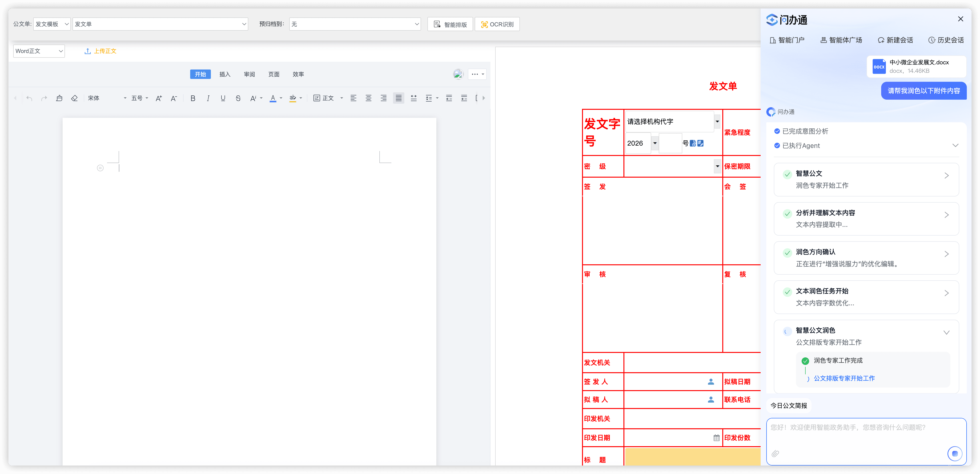Click the eraser clear-format icon
Screen dimensions: 980x474
click(74, 98)
